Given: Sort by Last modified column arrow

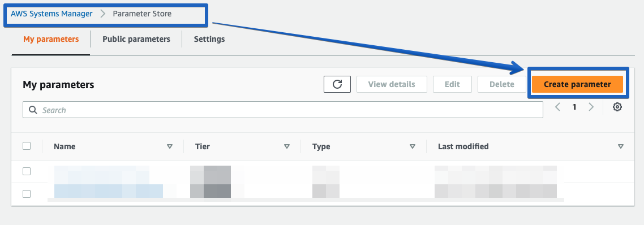Looking at the screenshot, I should pos(621,146).
